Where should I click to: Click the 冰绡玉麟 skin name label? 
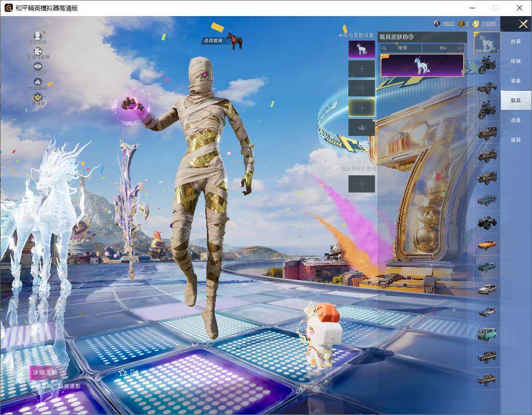[x=45, y=372]
